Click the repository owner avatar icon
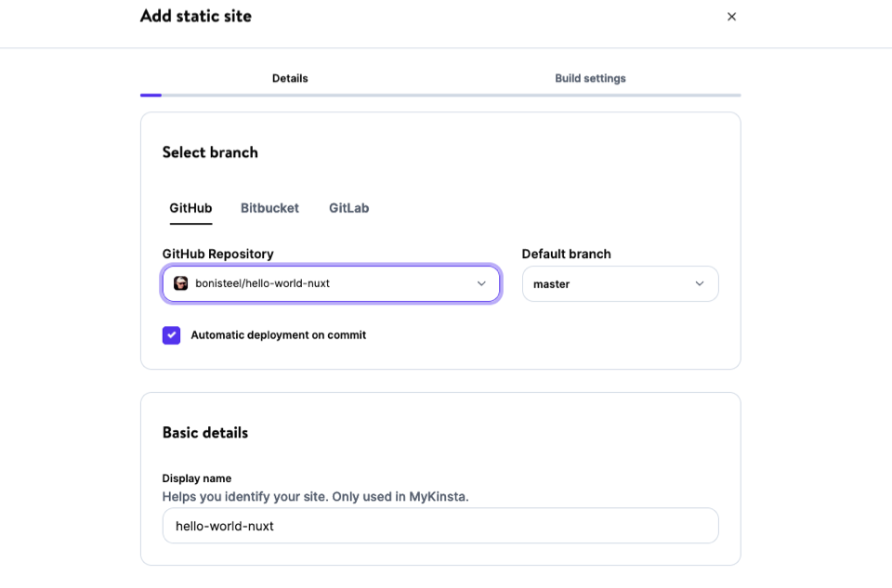The image size is (892, 588). pos(180,283)
